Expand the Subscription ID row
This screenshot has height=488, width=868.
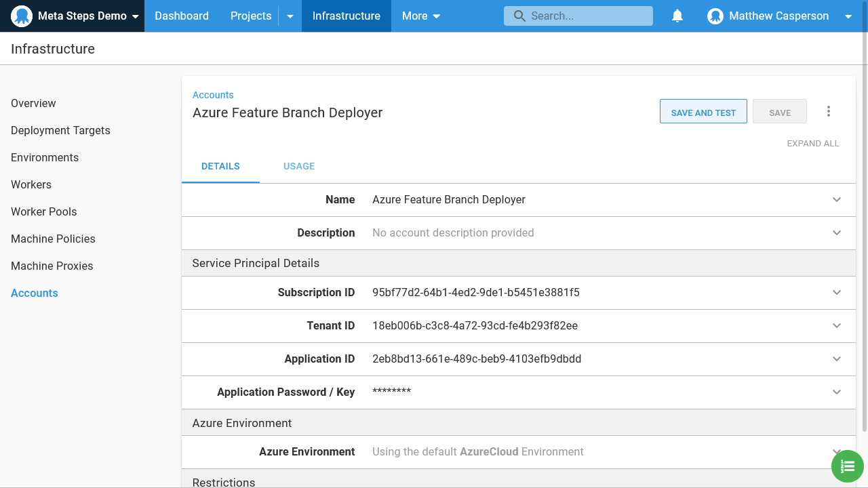(x=836, y=293)
